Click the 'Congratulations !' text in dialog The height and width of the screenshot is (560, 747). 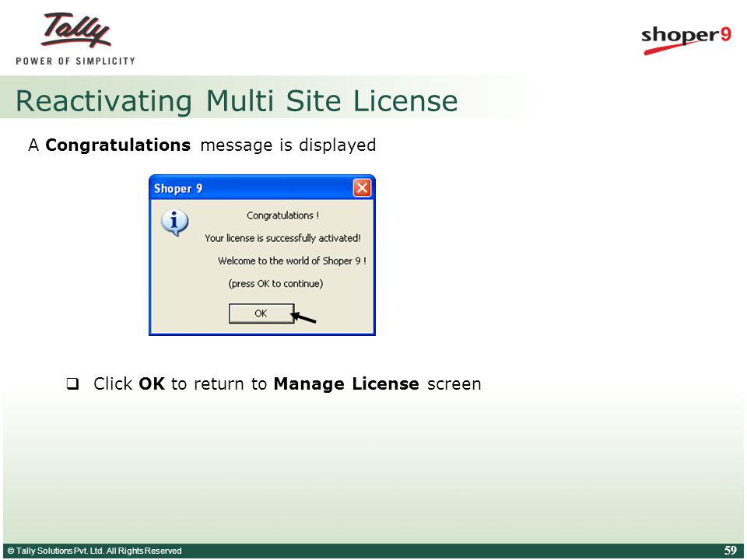[x=283, y=215]
